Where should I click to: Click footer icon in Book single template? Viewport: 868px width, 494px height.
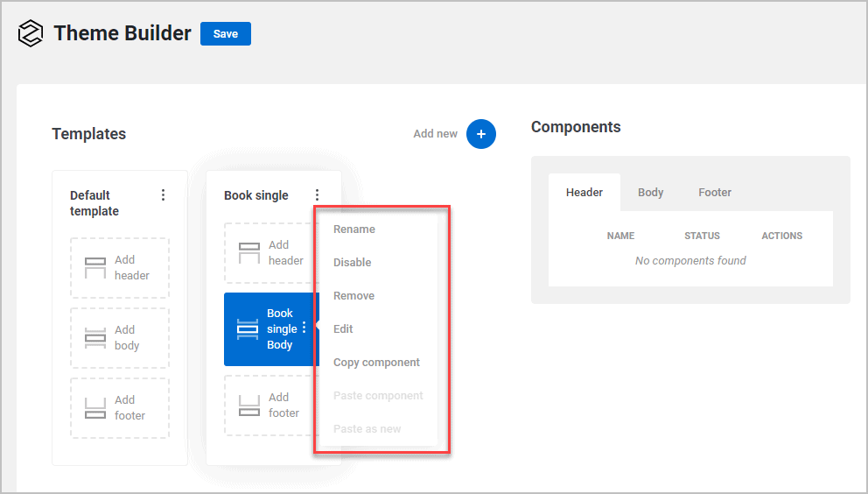click(x=249, y=406)
